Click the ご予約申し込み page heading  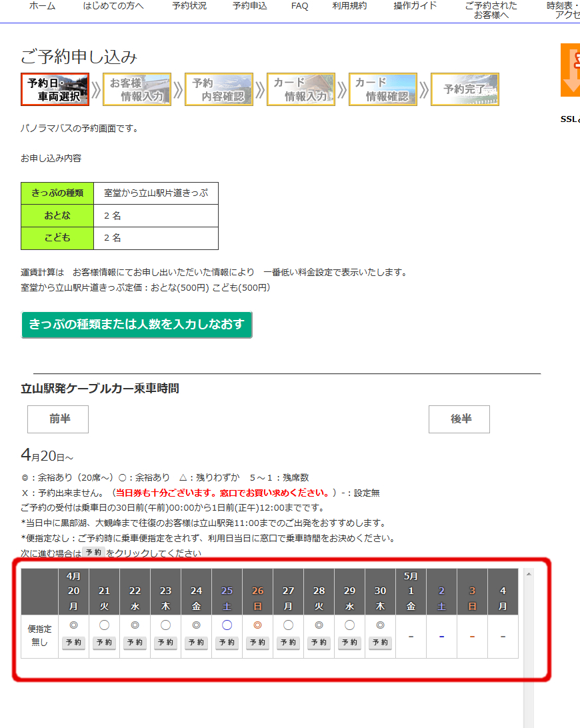click(79, 57)
